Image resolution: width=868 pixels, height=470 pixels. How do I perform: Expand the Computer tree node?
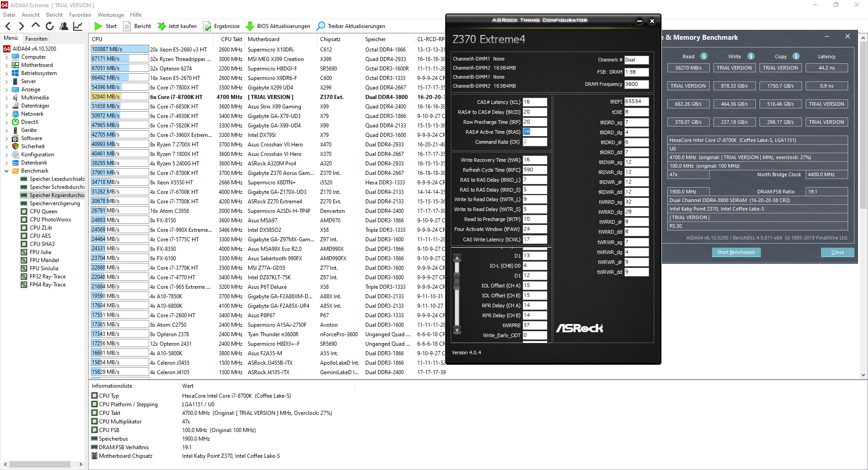point(6,57)
